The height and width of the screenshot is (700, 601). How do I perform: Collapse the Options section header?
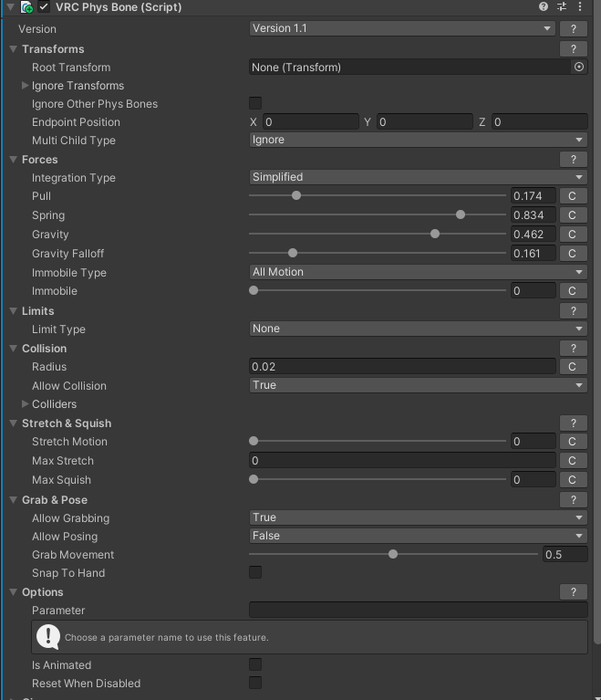point(14,592)
